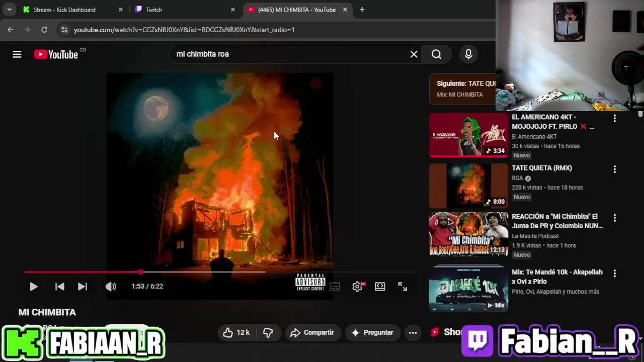Reload the current page

pyautogui.click(x=44, y=30)
